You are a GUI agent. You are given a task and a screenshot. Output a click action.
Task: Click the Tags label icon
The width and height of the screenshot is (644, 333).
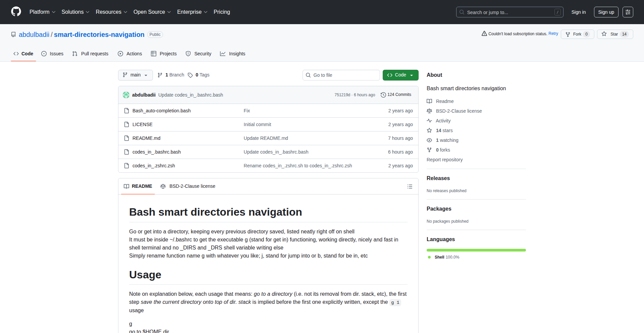pyautogui.click(x=190, y=75)
